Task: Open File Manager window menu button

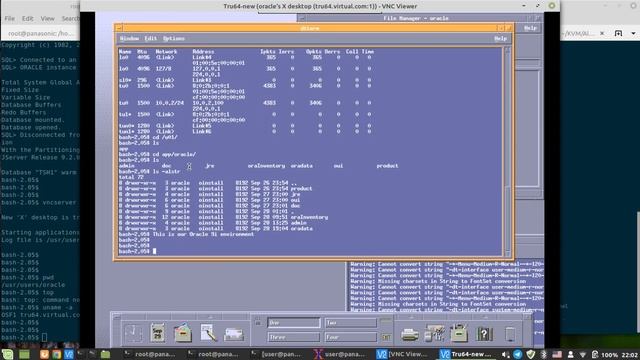Action: point(302,18)
